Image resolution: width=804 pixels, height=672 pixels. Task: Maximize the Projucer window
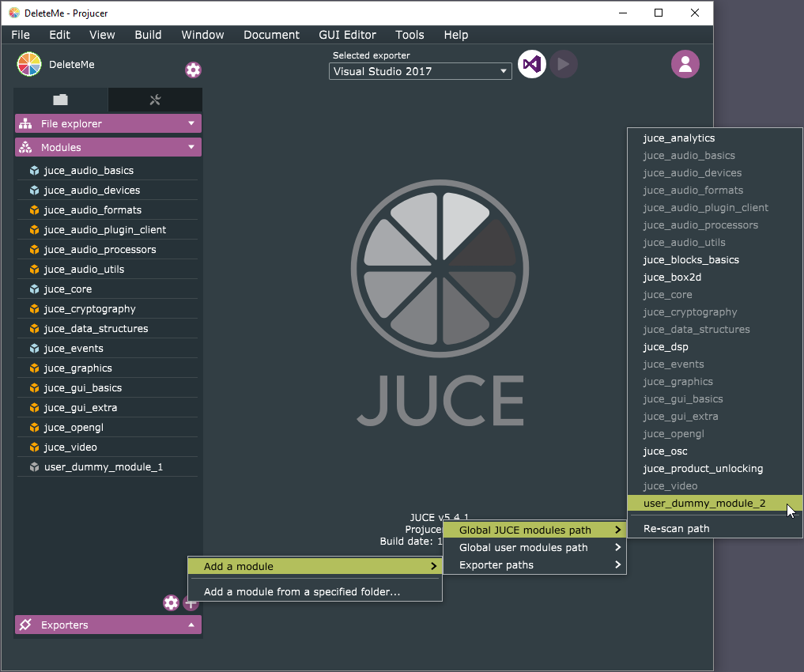click(x=659, y=13)
